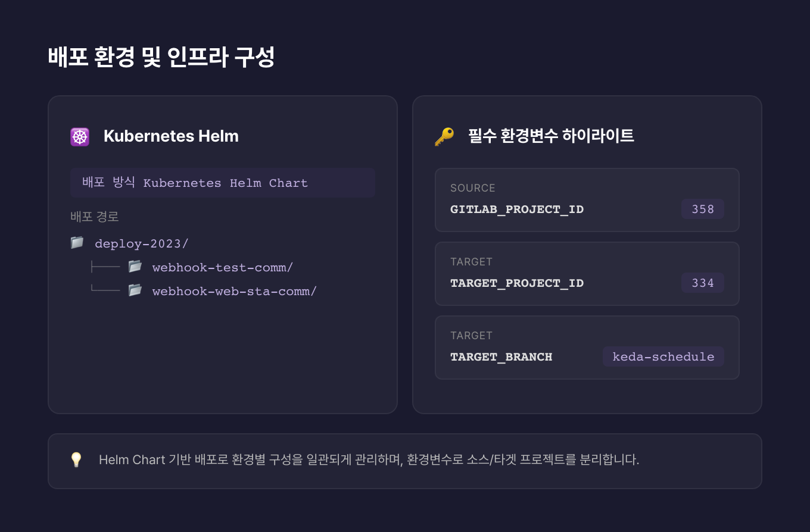Screen dimensions: 810x532
Task: Click the 358 project ID value
Action: tap(702, 209)
